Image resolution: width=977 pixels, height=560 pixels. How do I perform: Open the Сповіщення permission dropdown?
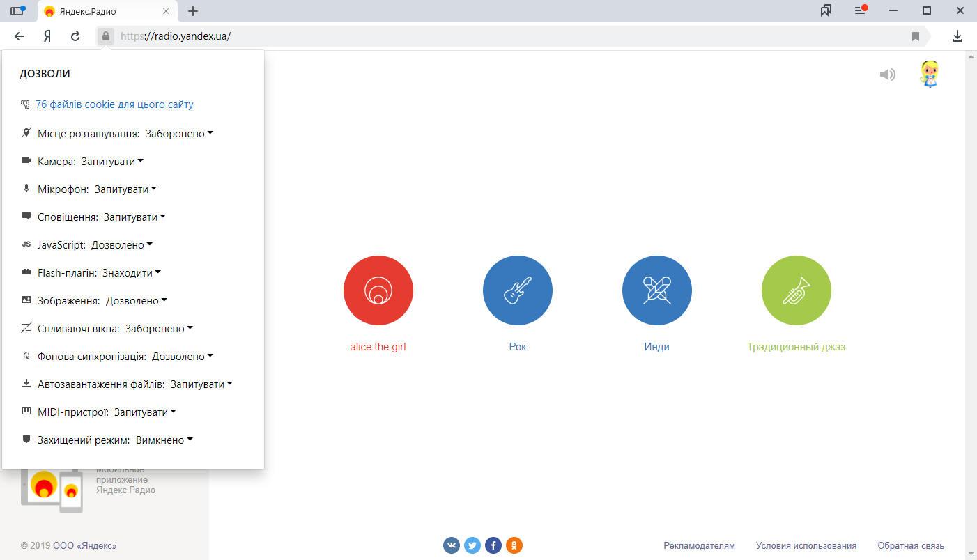pos(135,217)
